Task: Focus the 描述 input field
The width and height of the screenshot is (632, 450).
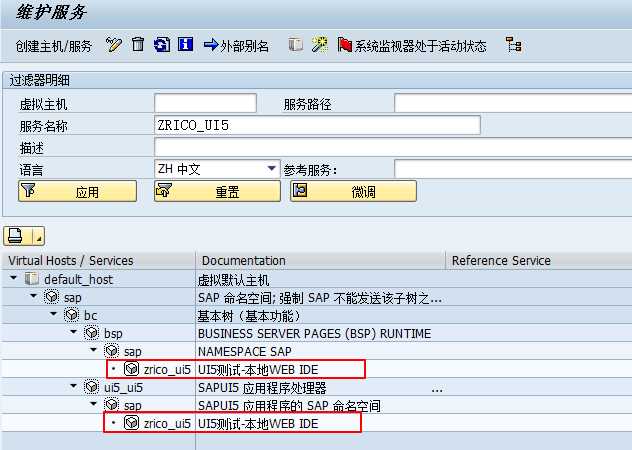Action: [x=393, y=147]
